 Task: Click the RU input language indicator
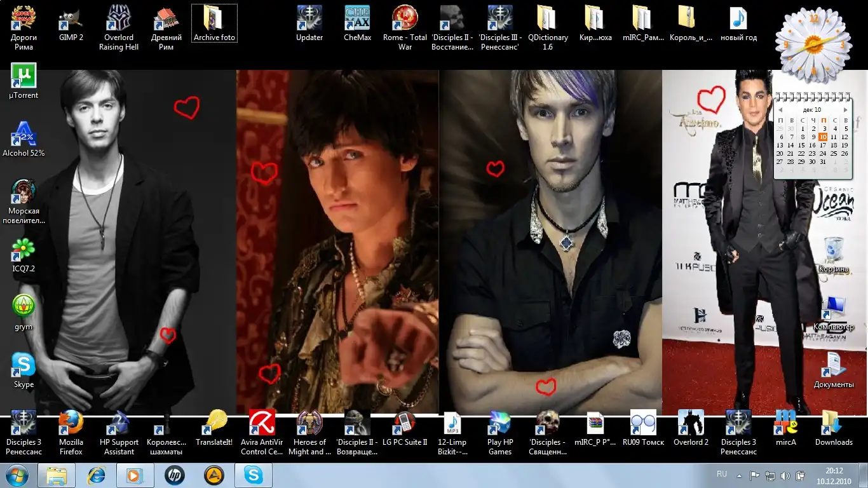pyautogui.click(x=722, y=474)
